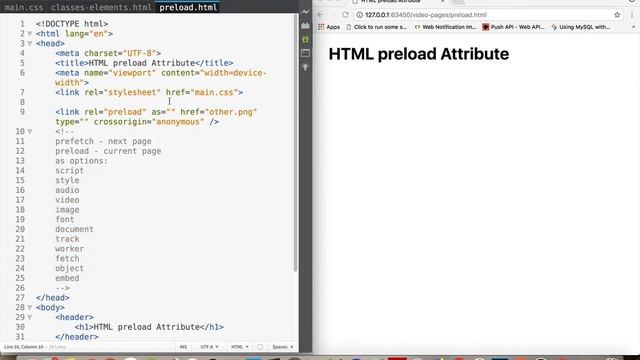
Task: Collapse the html tag fold at line 2
Action: coord(30,34)
